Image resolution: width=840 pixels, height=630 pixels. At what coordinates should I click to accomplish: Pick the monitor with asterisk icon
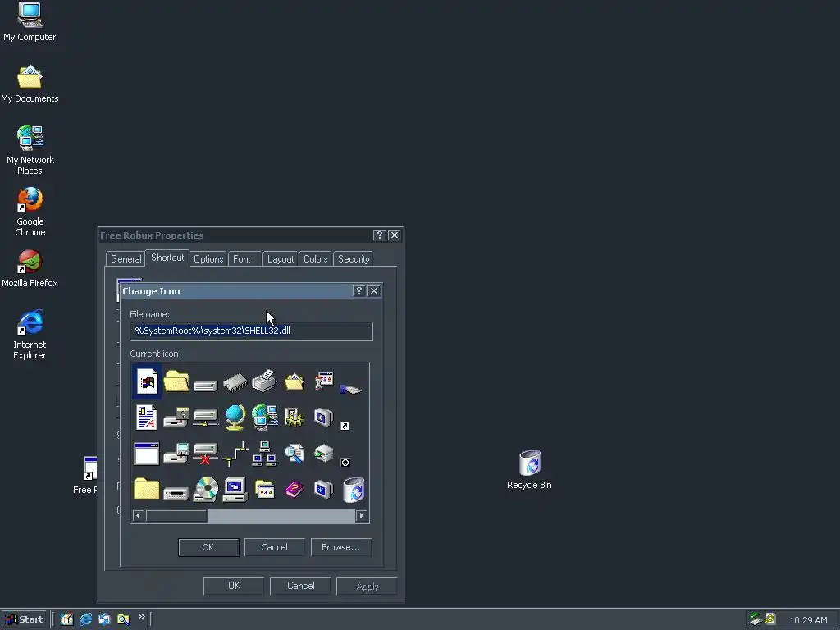(x=323, y=490)
